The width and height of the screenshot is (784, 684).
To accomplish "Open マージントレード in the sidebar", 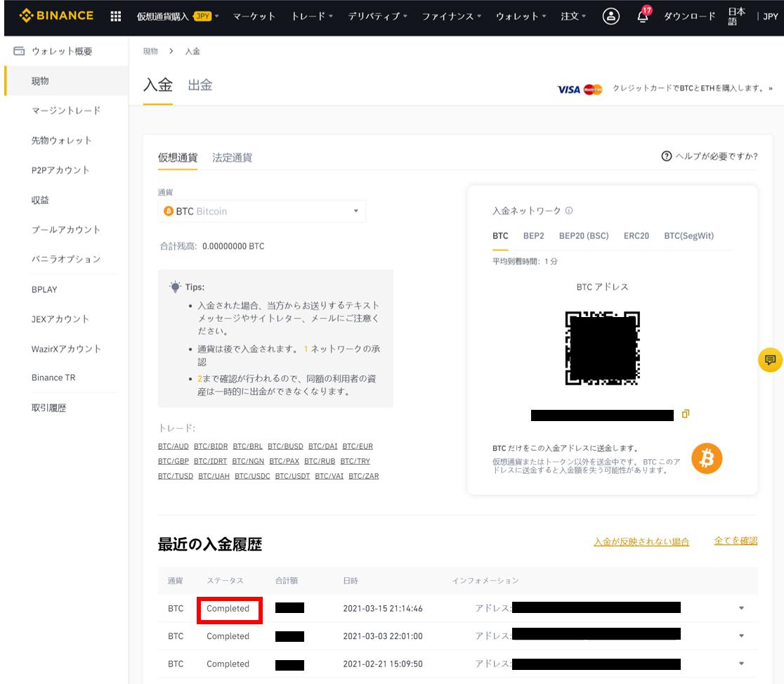I will [65, 110].
